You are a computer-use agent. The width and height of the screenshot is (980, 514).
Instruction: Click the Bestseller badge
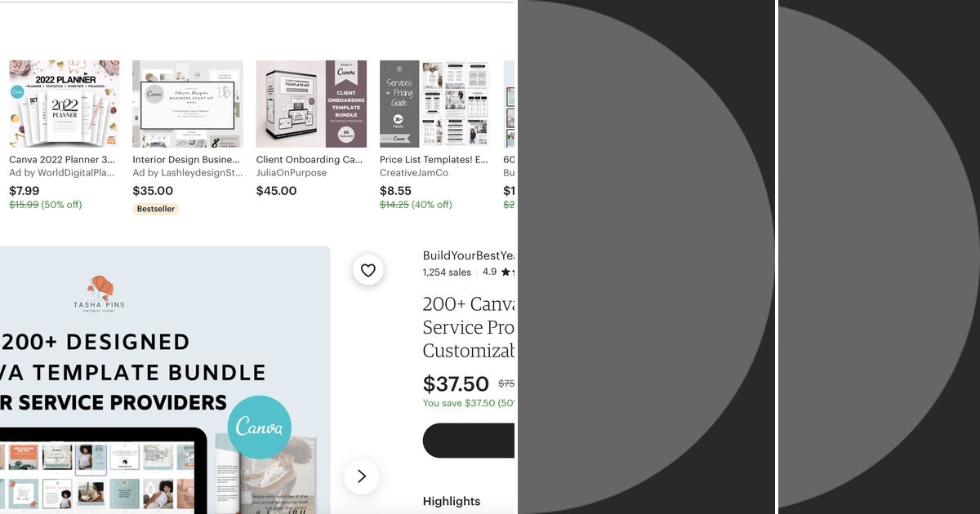coord(155,209)
